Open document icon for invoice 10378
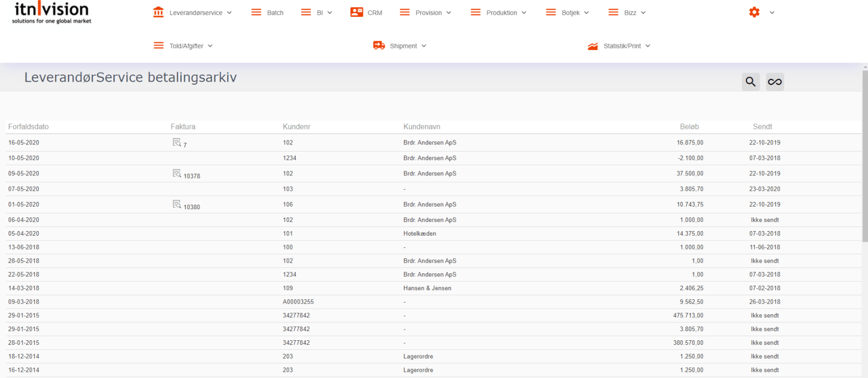Image resolution: width=868 pixels, height=378 pixels. coord(177,173)
